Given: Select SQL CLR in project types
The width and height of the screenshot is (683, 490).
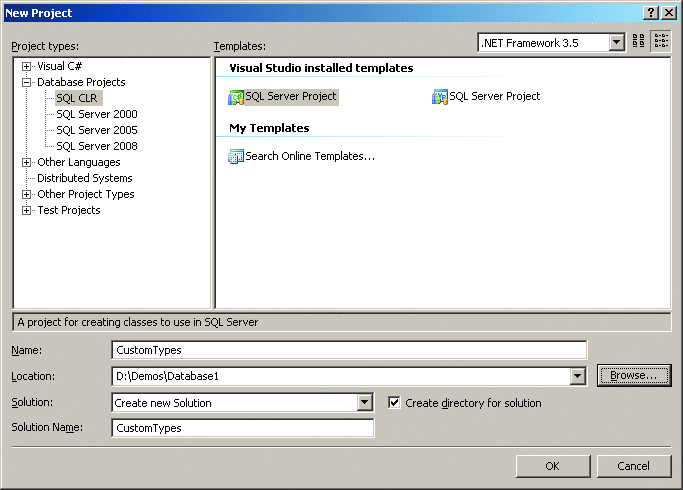Looking at the screenshot, I should pyautogui.click(x=77, y=98).
